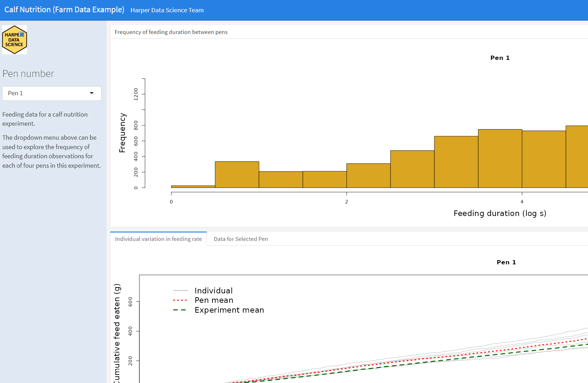Click the Feeding duration (log s) axis label

[x=500, y=213]
